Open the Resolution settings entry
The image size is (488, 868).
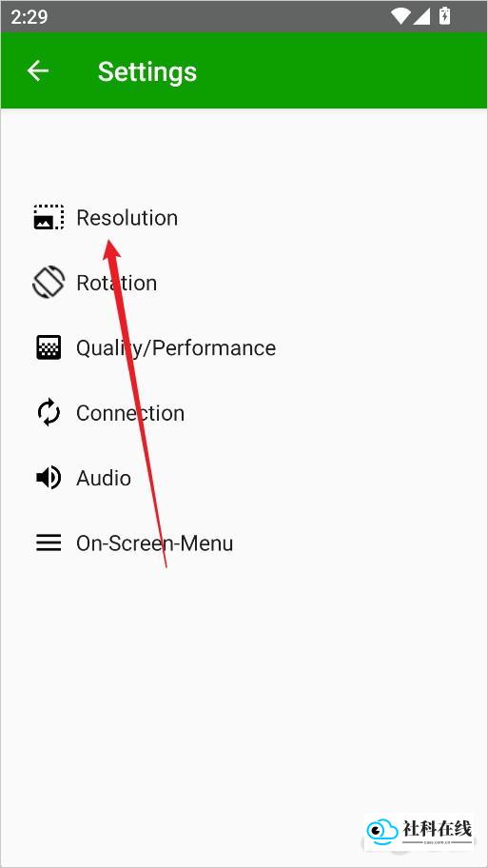point(244,217)
